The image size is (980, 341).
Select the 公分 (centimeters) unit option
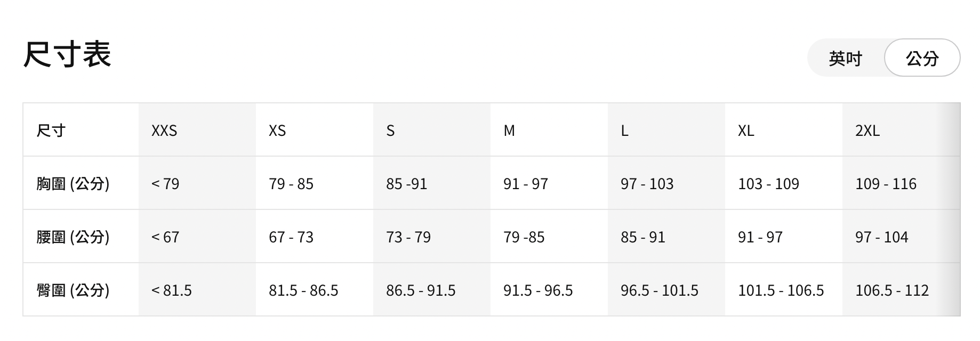[922, 58]
